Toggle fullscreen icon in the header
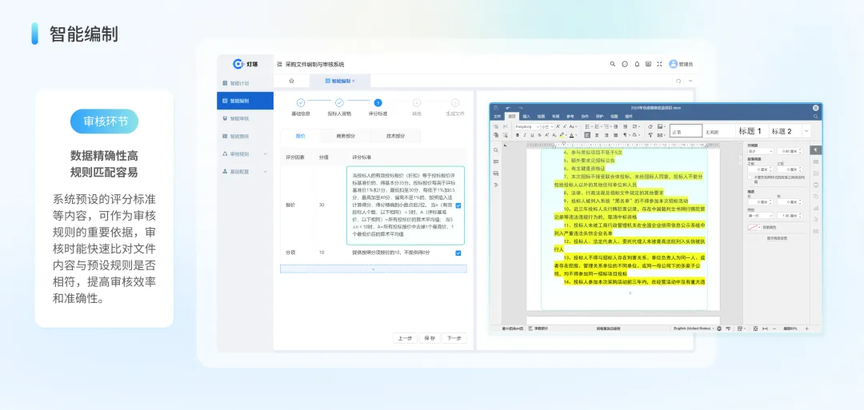 coord(660,64)
